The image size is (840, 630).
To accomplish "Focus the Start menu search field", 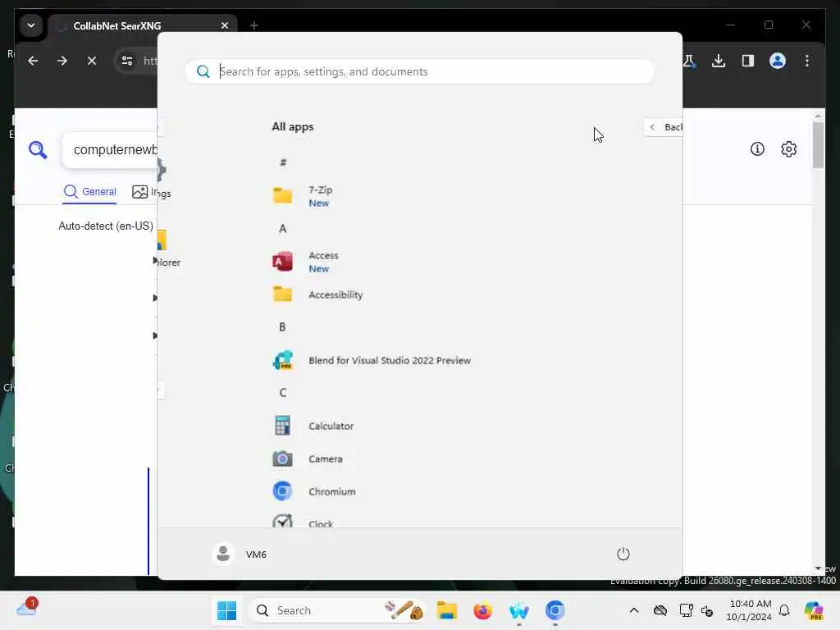I will (419, 71).
